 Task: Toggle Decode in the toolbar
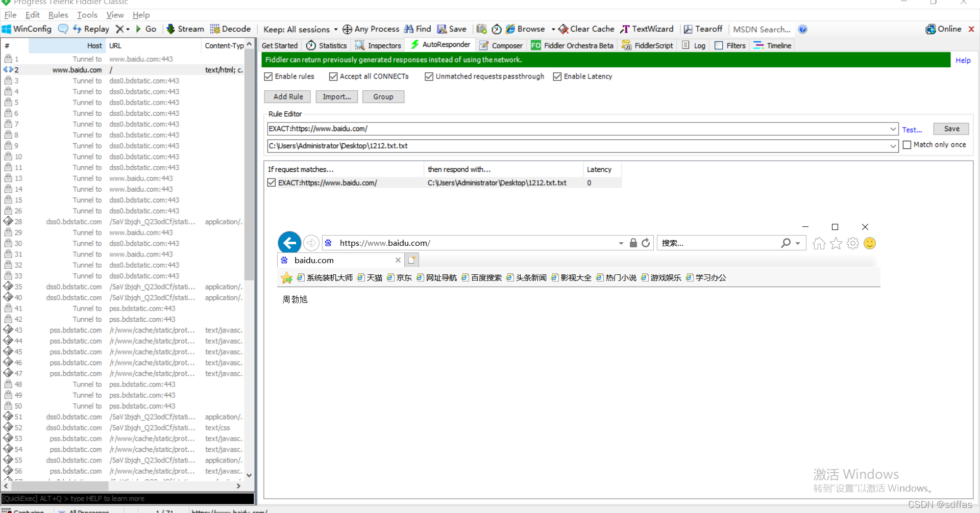click(230, 29)
